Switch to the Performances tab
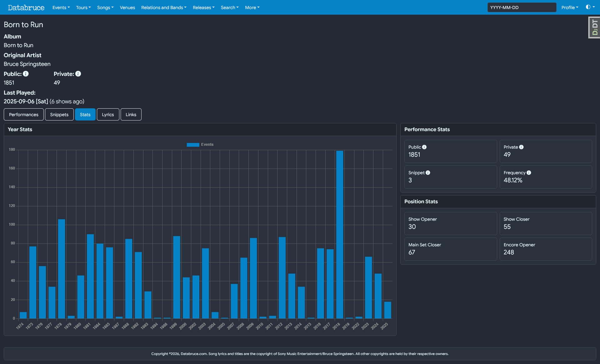The image size is (600, 364). pos(24,115)
